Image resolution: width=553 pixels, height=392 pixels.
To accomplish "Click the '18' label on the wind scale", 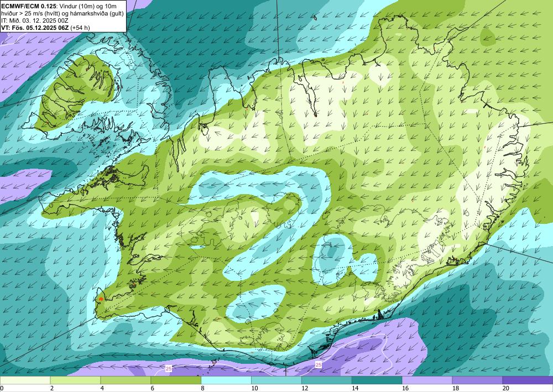I will coord(455,388).
